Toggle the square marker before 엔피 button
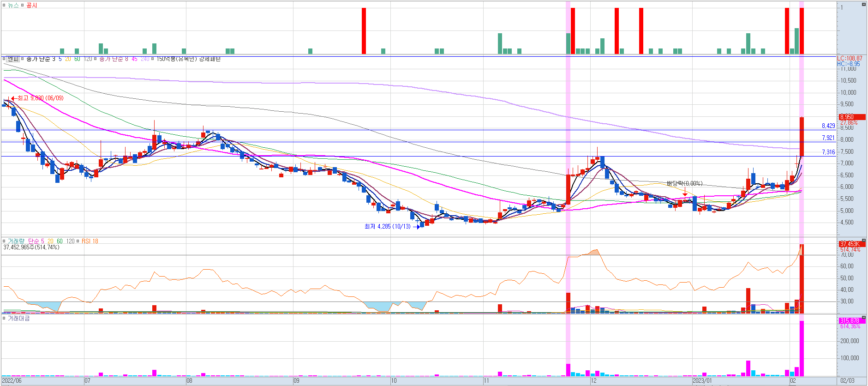Screen dimensions: 868x386 pos(4,59)
